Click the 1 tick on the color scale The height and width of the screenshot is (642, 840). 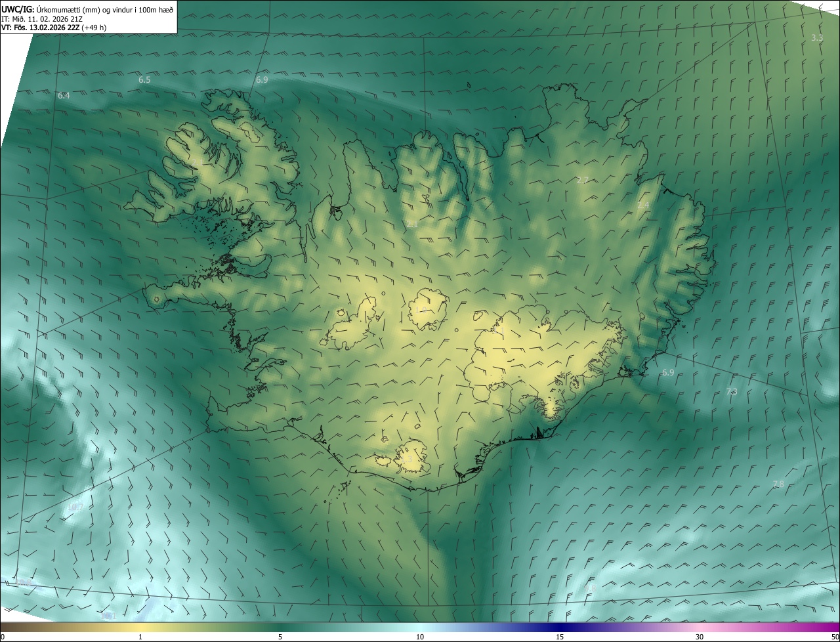point(140,637)
